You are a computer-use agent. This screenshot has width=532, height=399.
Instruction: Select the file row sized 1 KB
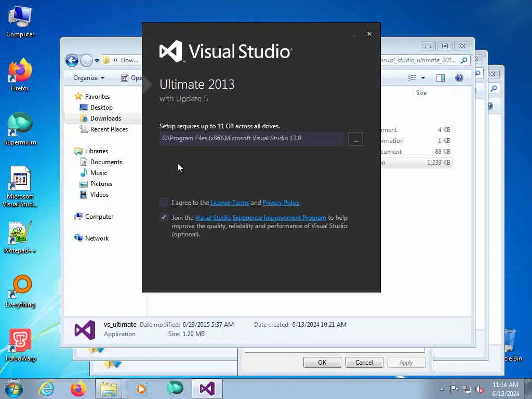(416, 140)
